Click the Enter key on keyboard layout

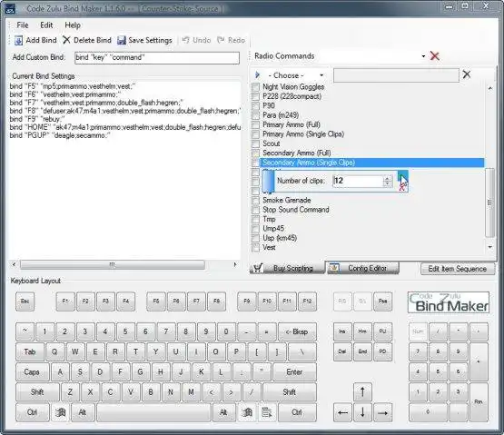[x=294, y=371]
